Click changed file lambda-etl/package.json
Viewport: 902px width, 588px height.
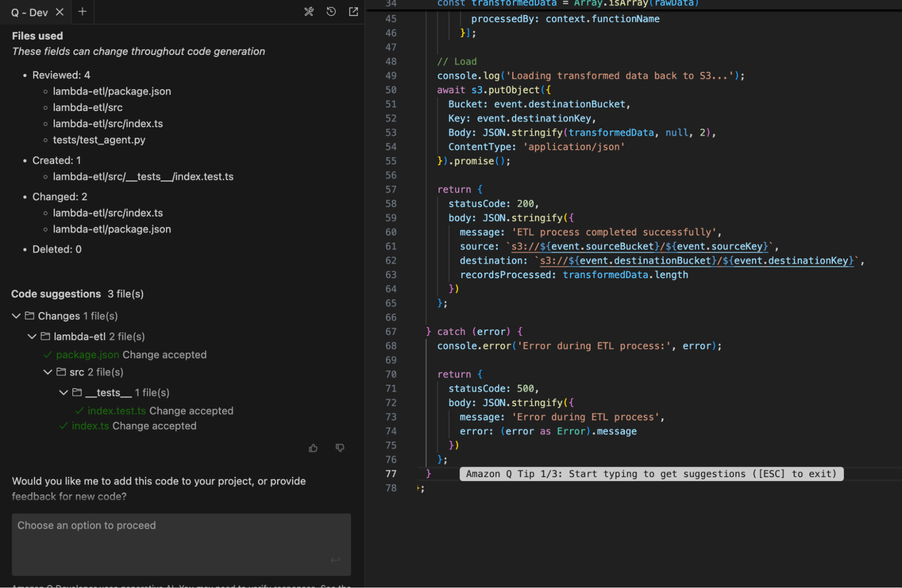112,229
